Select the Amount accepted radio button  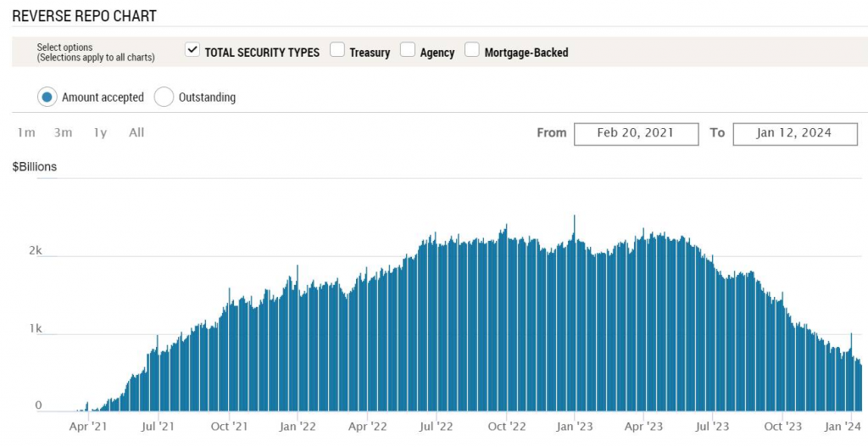[x=47, y=97]
